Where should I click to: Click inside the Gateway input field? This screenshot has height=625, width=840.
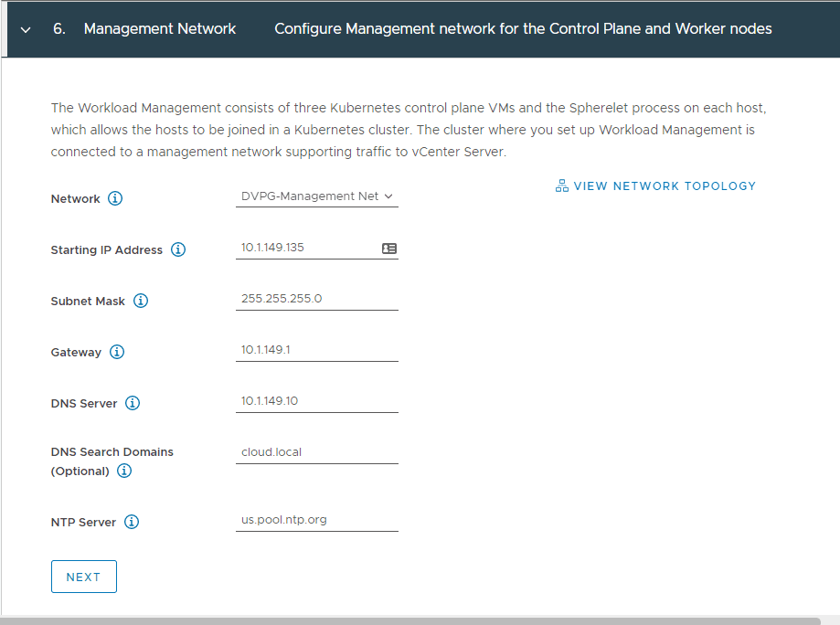(316, 349)
